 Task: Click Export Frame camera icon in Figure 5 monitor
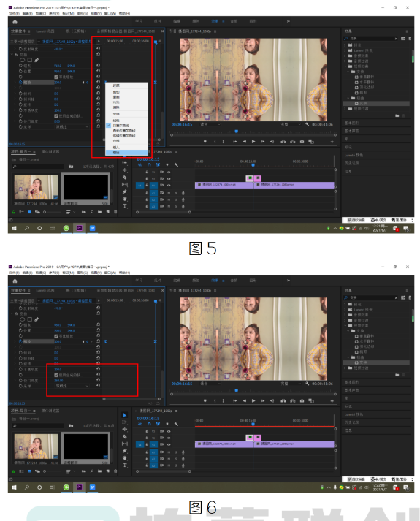302,142
